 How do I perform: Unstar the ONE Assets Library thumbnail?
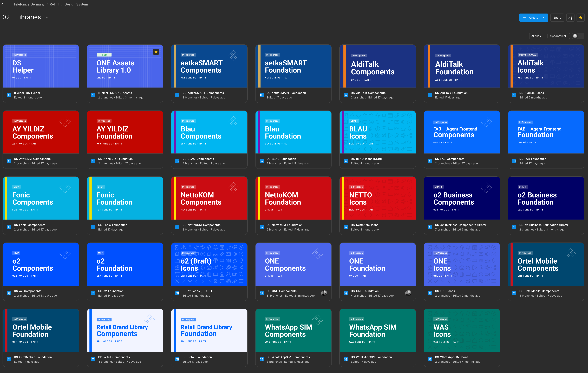point(156,52)
